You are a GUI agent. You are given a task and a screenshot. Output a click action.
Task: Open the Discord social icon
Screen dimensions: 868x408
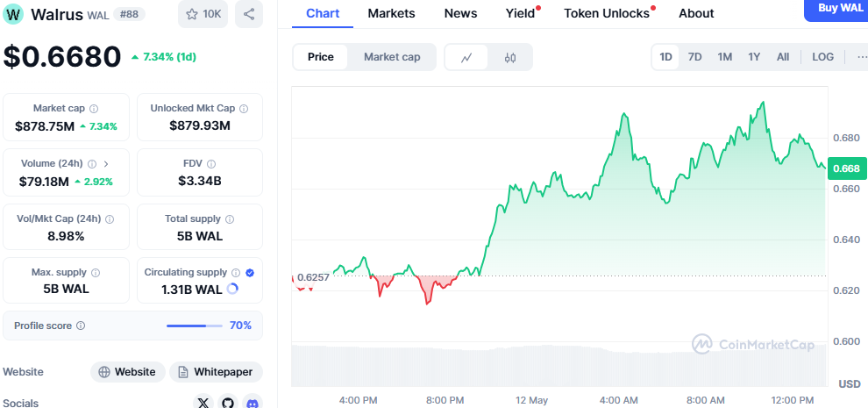click(253, 404)
